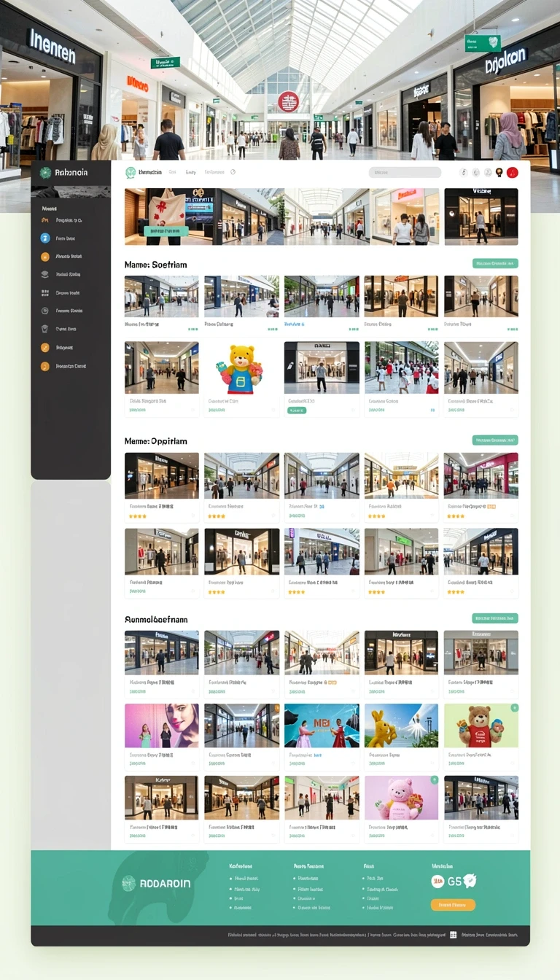This screenshot has height=980, width=560.
Task: Open the yellow teddy bear mascot thumbnail
Action: click(241, 368)
